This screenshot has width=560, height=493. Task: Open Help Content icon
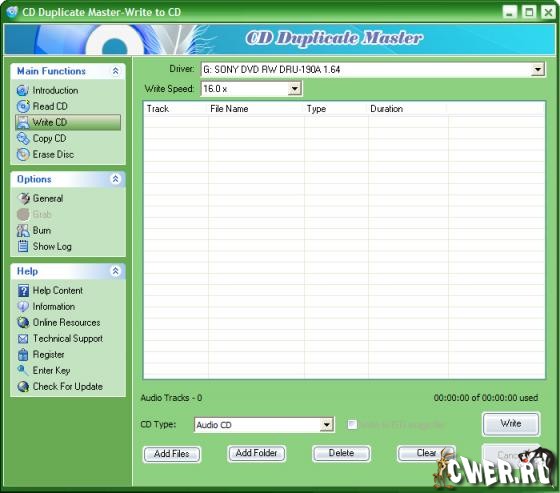(23, 290)
